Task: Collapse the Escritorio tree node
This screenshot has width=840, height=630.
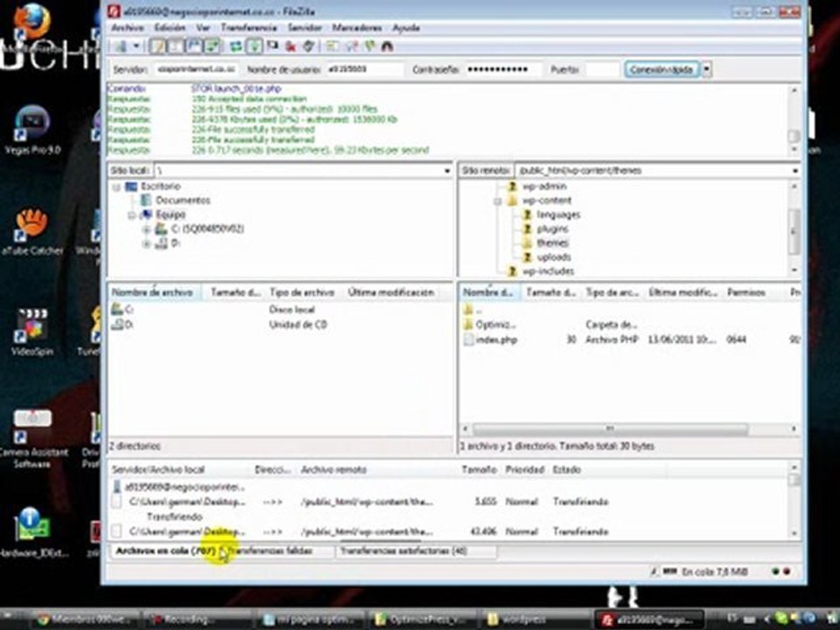Action: tap(116, 187)
